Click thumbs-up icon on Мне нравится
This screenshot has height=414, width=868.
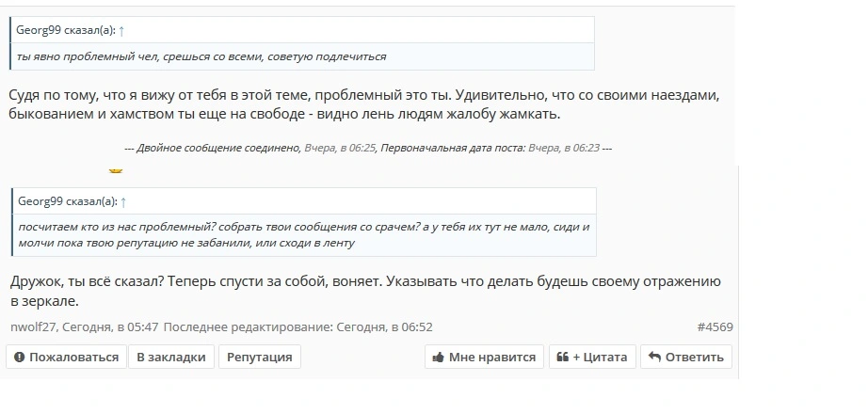438,357
